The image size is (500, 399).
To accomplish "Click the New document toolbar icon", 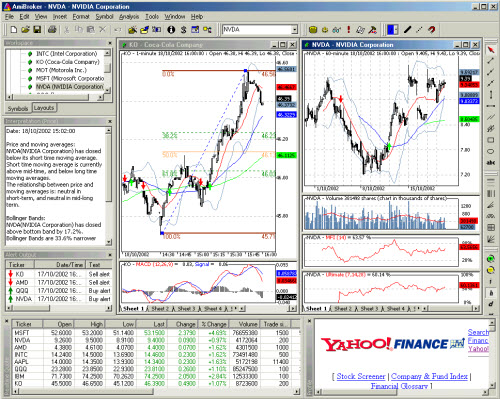I will tap(14, 30).
